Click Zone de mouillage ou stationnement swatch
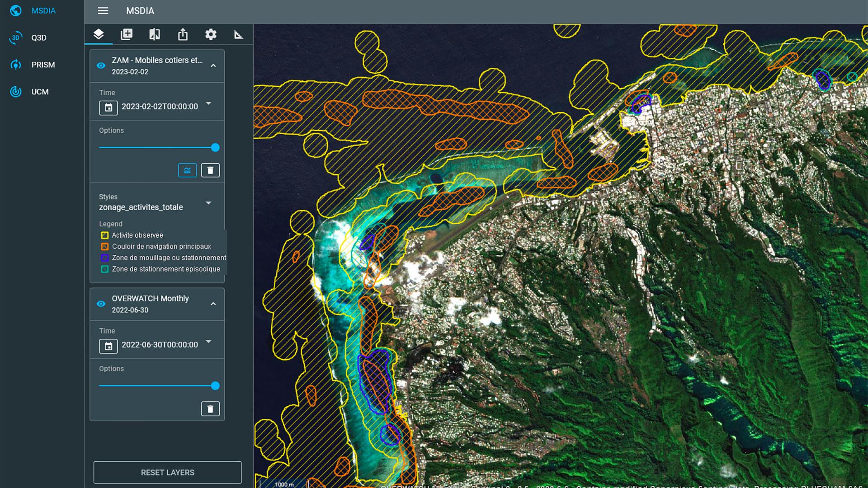The height and width of the screenshot is (488, 868). pyautogui.click(x=104, y=258)
